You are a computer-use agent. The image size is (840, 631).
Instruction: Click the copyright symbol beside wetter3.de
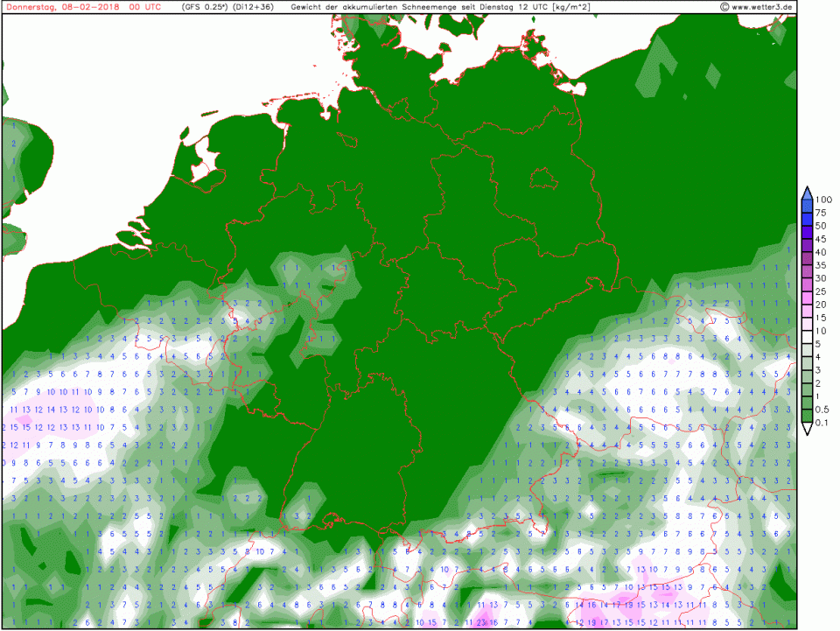(x=724, y=7)
